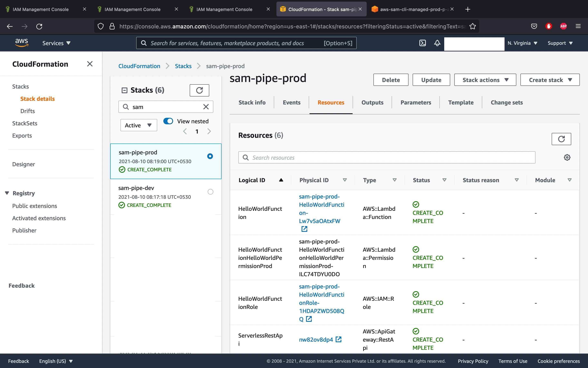Collapse the Registry navigation section
Screen dimensions: 588x368
[x=7, y=193]
